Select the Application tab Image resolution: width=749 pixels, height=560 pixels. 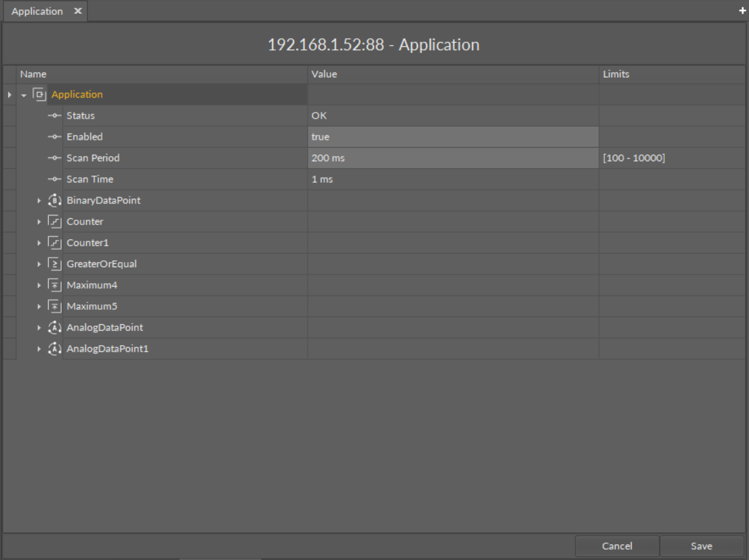click(x=37, y=12)
